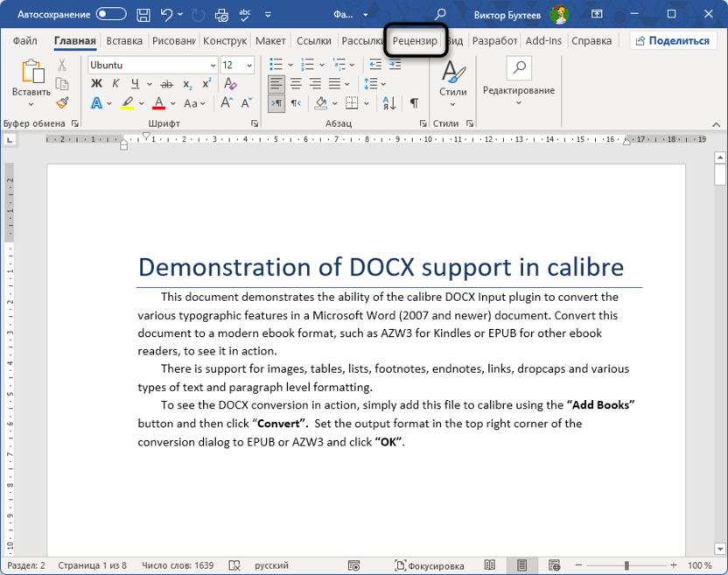Select the Format Painter brush icon
This screenshot has width=728, height=575.
click(61, 103)
